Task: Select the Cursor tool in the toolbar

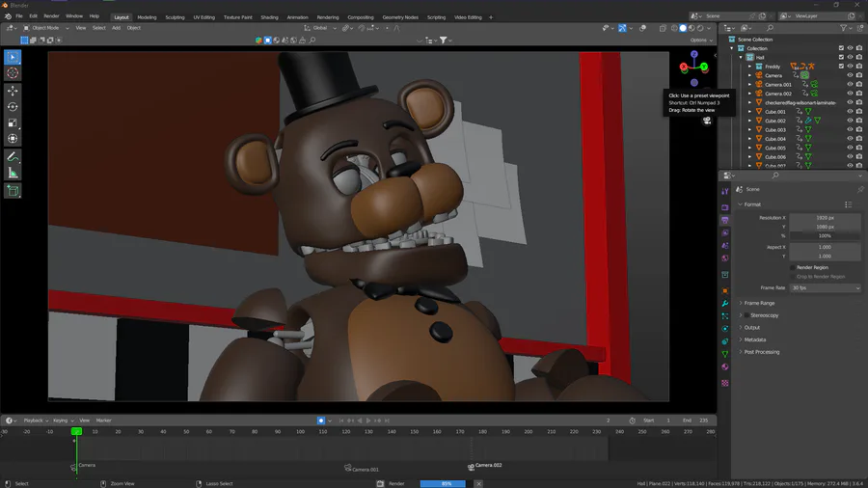Action: (13, 73)
